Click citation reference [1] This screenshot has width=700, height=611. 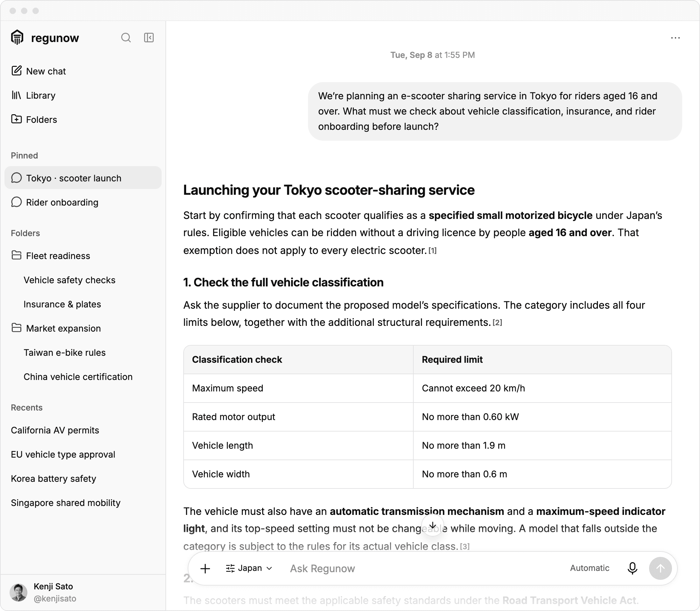pyautogui.click(x=432, y=251)
